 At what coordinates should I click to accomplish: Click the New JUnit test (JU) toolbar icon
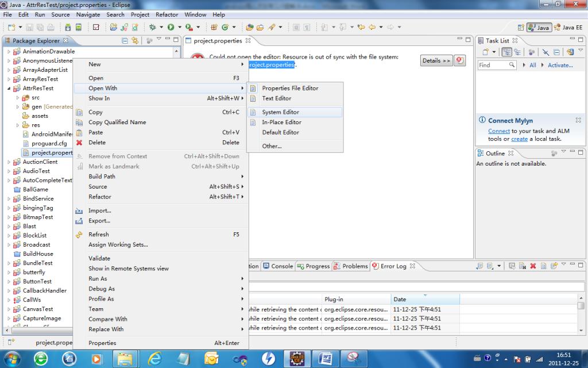click(x=124, y=27)
